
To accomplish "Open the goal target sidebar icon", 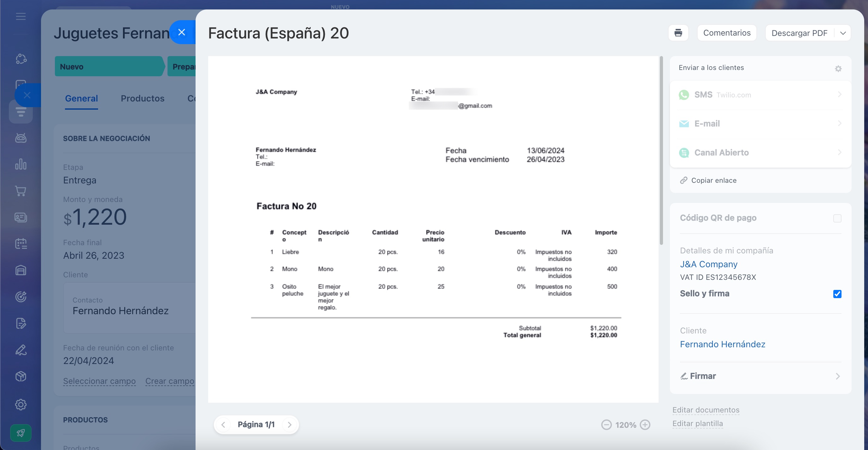I will pos(21,297).
